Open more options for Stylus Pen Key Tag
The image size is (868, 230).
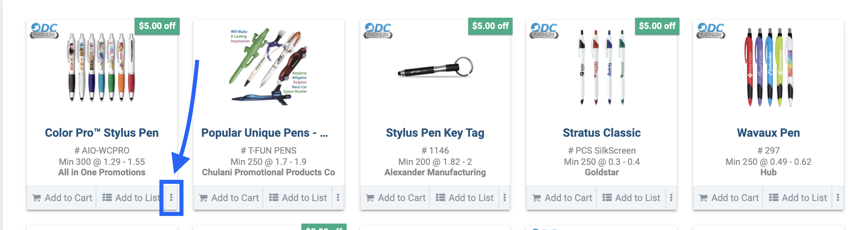505,197
